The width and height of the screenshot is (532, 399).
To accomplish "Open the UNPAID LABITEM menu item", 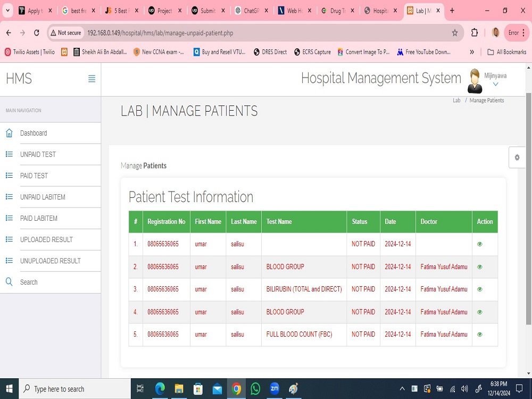I will [43, 197].
